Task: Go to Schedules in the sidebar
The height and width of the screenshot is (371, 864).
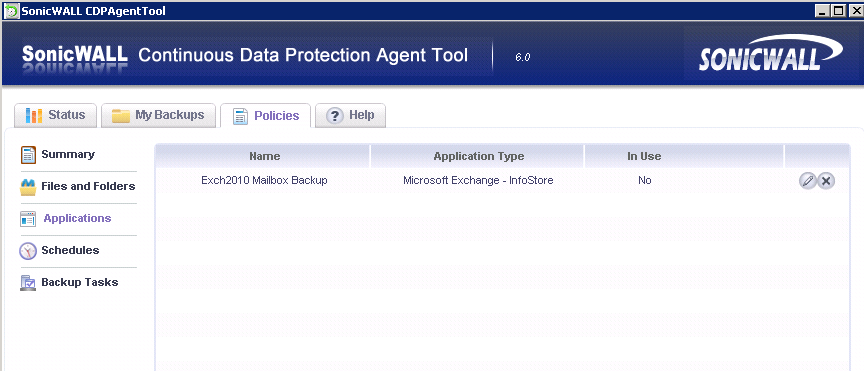Action: [70, 250]
